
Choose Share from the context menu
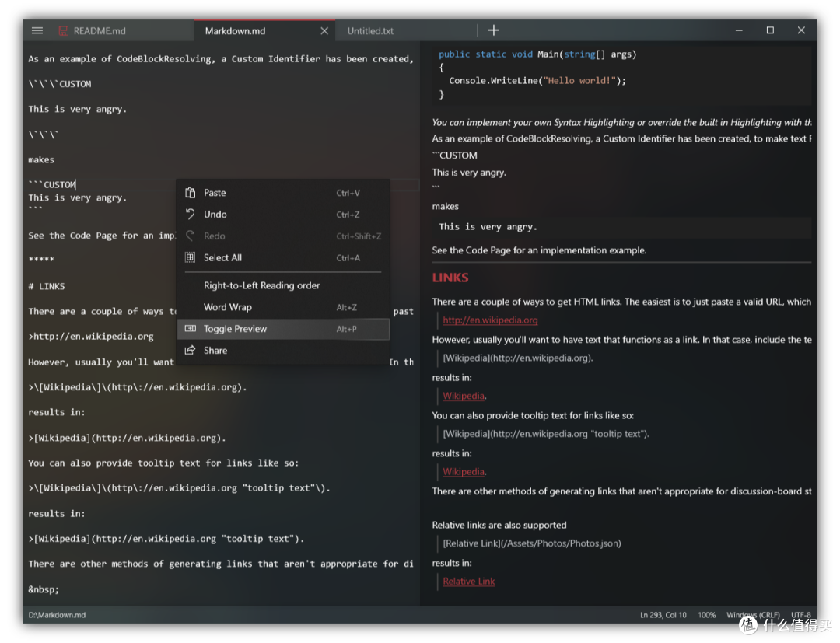[283, 350]
